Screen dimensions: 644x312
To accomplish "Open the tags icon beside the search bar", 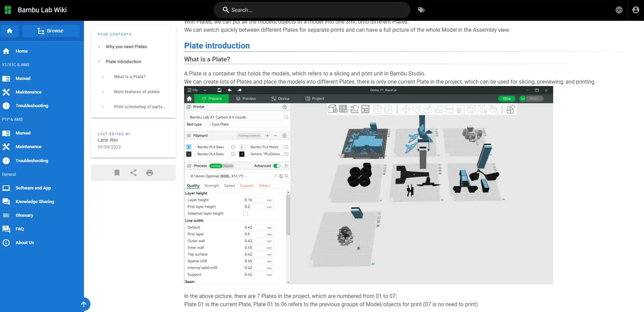I will point(421,10).
